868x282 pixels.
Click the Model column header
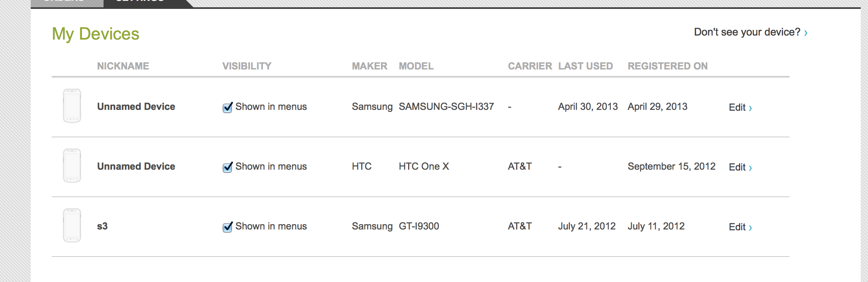pyautogui.click(x=416, y=66)
